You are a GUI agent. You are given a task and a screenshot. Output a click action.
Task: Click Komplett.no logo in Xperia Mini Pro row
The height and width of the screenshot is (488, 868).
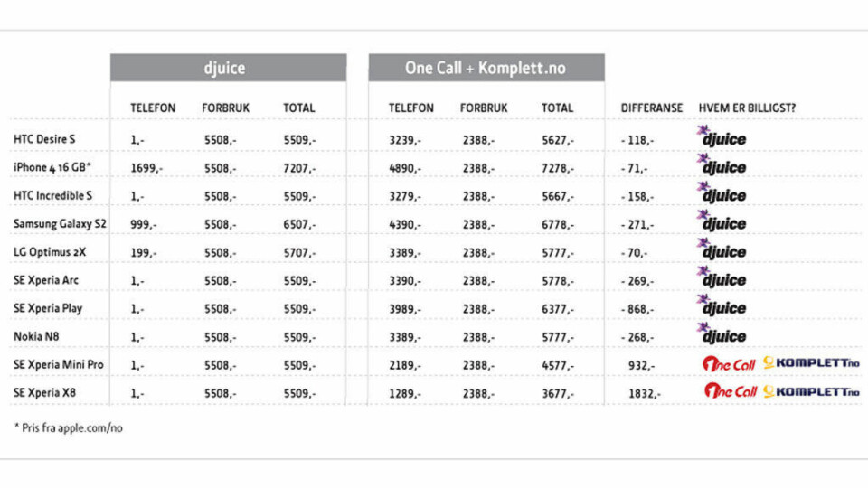coord(812,363)
